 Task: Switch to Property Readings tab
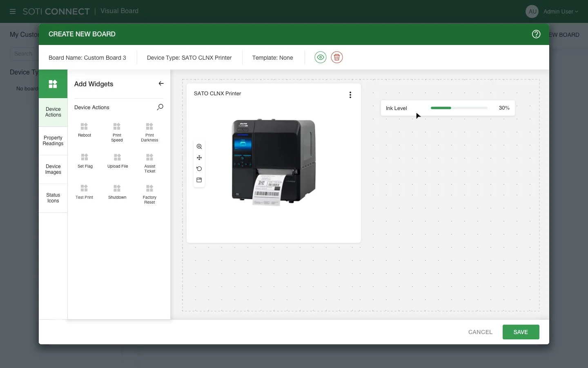pyautogui.click(x=53, y=141)
